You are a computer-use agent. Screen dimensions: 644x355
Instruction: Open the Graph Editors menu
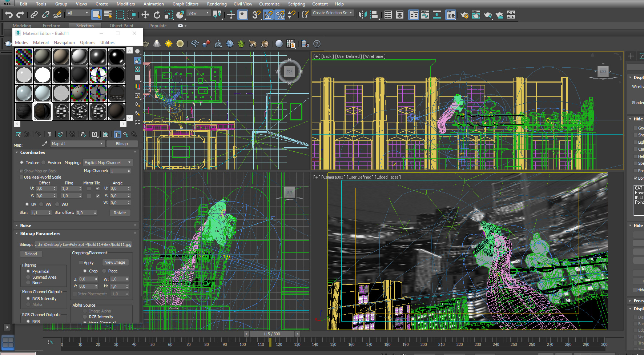point(185,4)
